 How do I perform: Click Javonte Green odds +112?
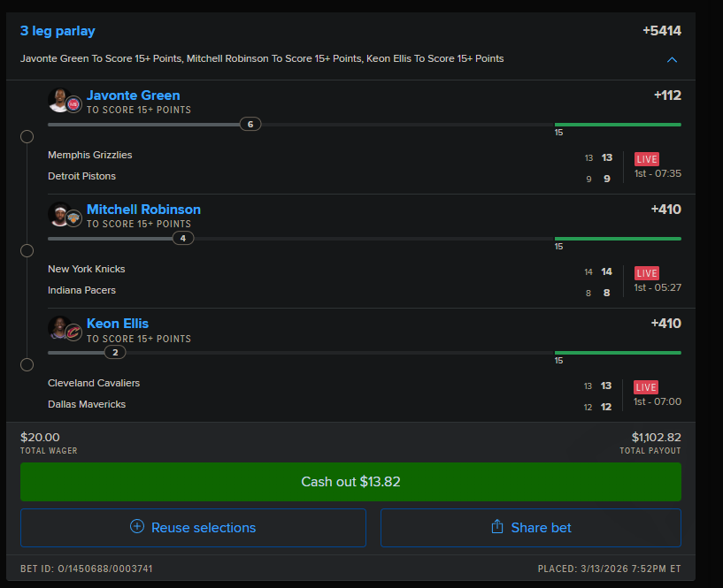[667, 95]
